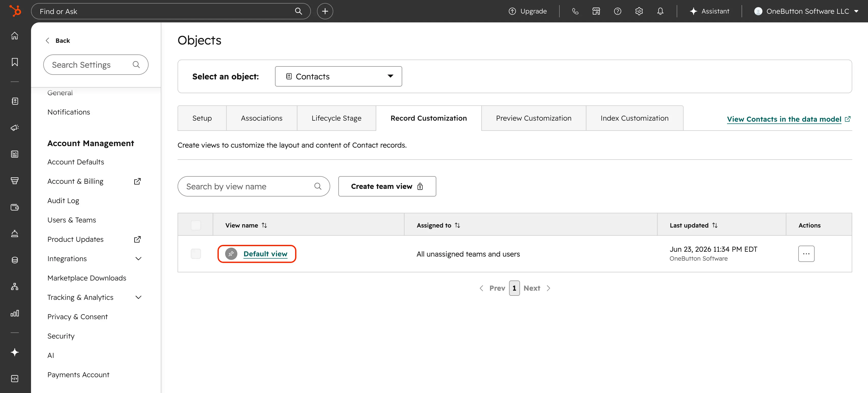Open View Contacts in the data model link
Viewport: 868px width, 393px height.
788,119
